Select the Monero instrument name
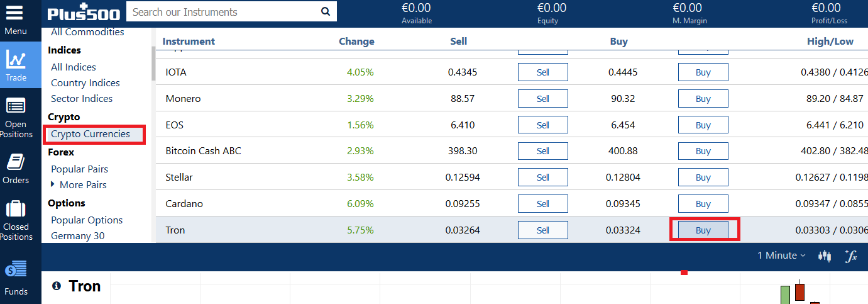The height and width of the screenshot is (304, 868). tap(184, 99)
